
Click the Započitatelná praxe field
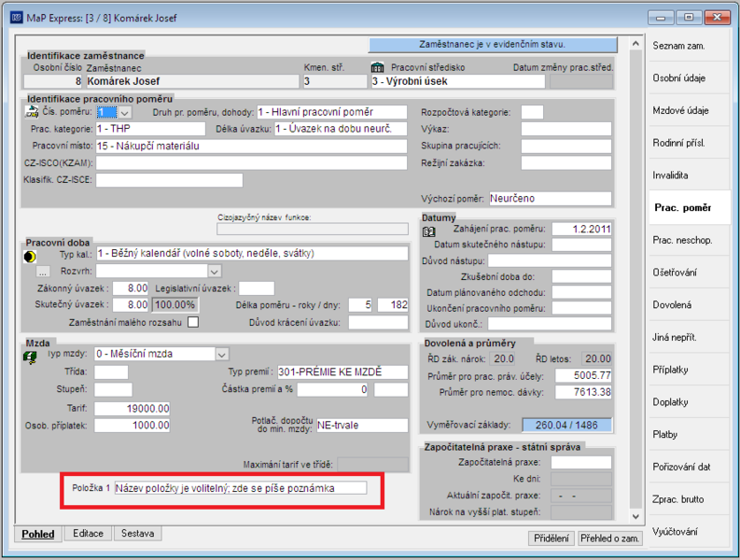[x=581, y=462]
